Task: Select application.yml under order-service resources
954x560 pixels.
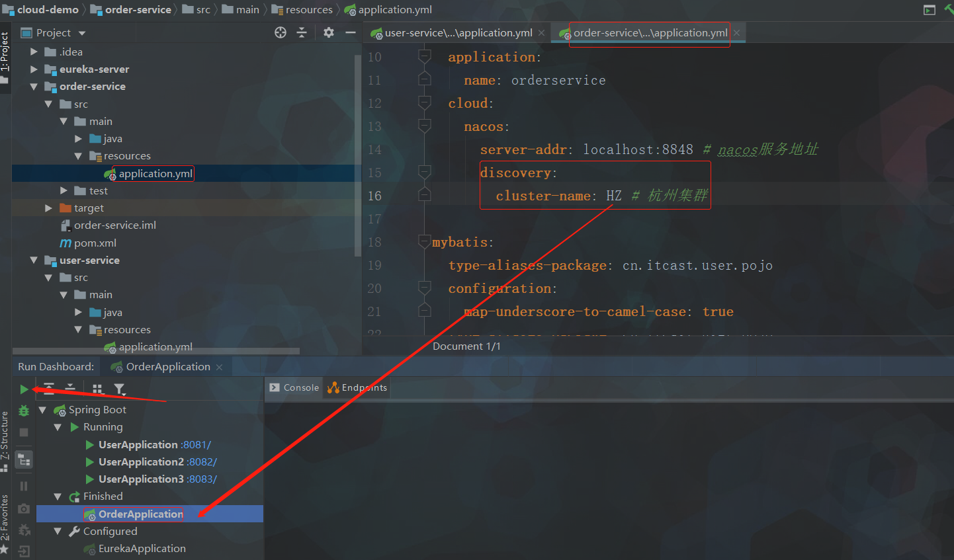Action: [155, 174]
